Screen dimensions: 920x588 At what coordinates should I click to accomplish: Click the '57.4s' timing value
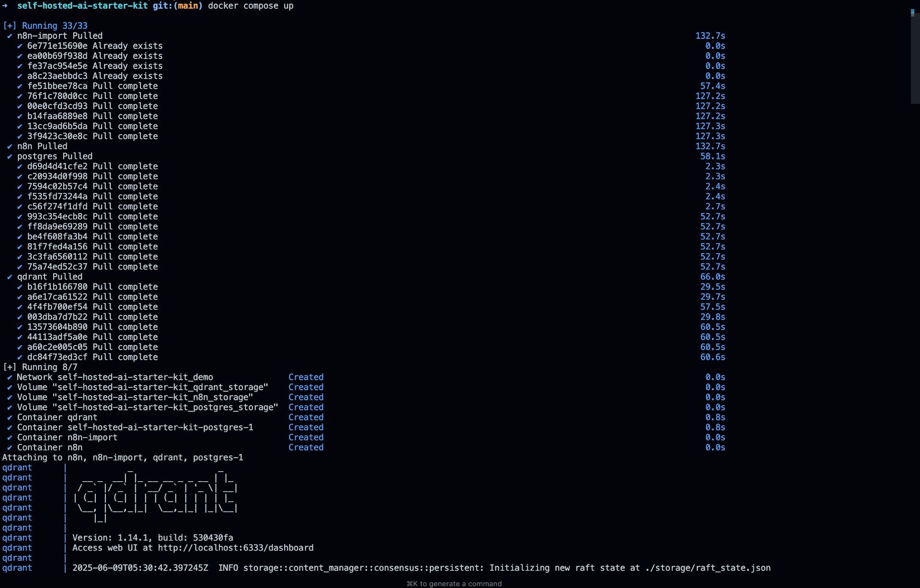coord(713,86)
